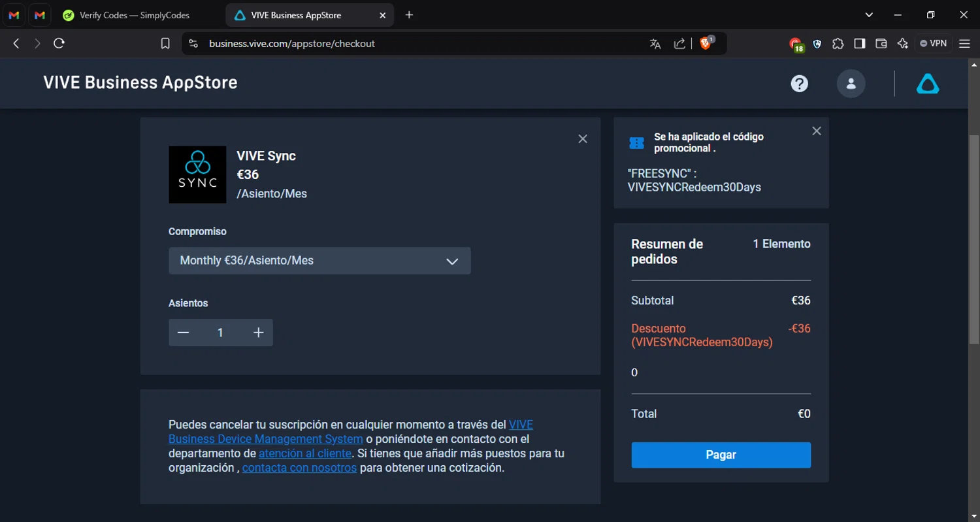View site information icon in address bar

(x=193, y=44)
